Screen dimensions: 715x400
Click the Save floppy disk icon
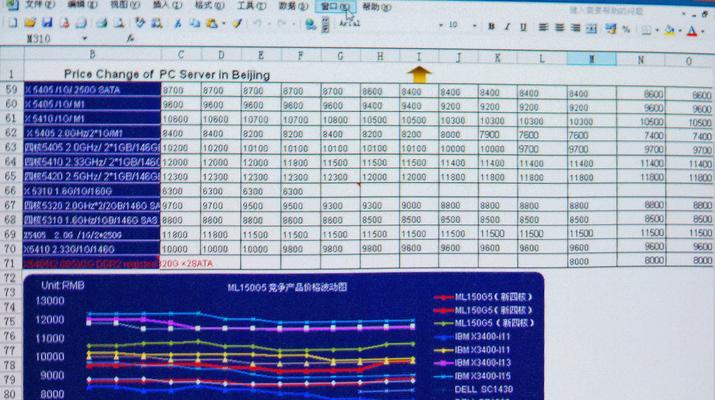point(47,23)
